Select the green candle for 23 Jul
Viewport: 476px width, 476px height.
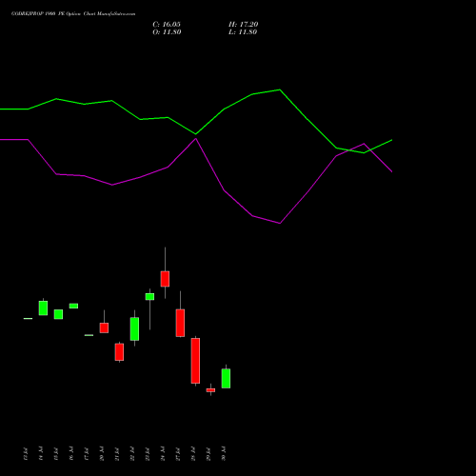149,297
